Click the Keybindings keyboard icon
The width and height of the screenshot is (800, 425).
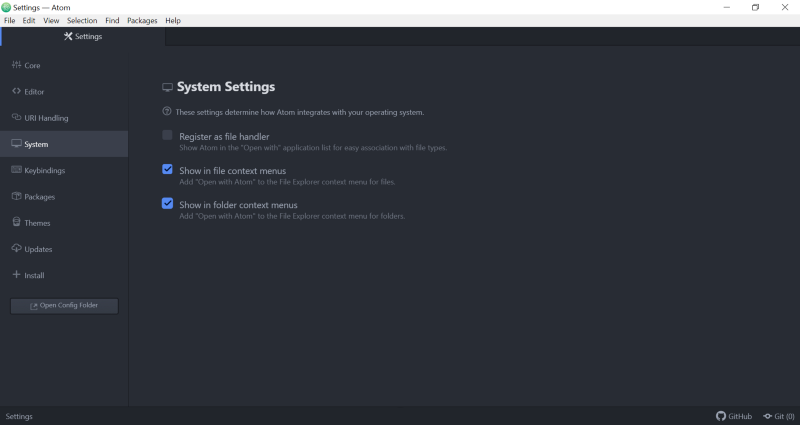pos(16,170)
